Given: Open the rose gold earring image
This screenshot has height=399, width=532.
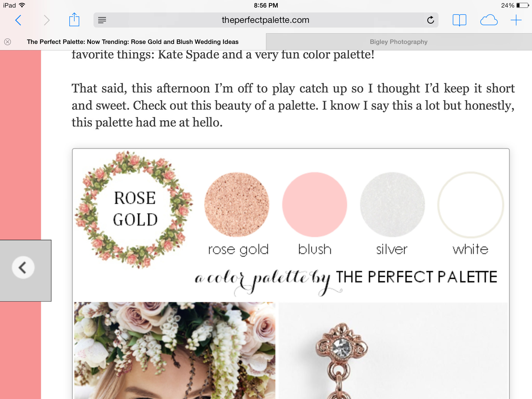Looking at the screenshot, I should coord(393,350).
